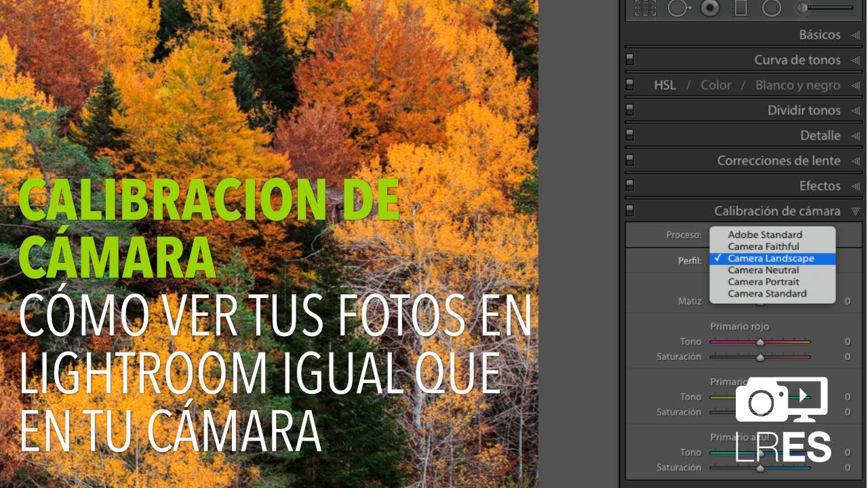
Task: Expand the Detalle panel triangle
Action: (x=854, y=135)
